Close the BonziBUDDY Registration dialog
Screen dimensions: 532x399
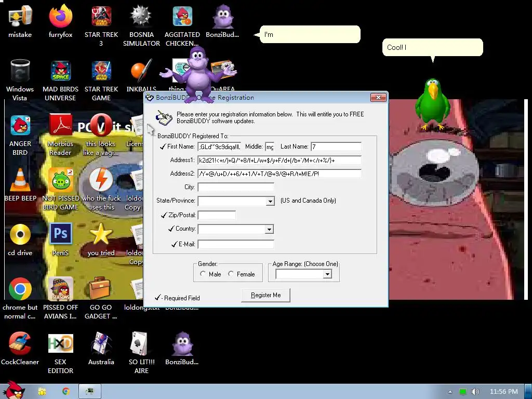click(x=378, y=98)
